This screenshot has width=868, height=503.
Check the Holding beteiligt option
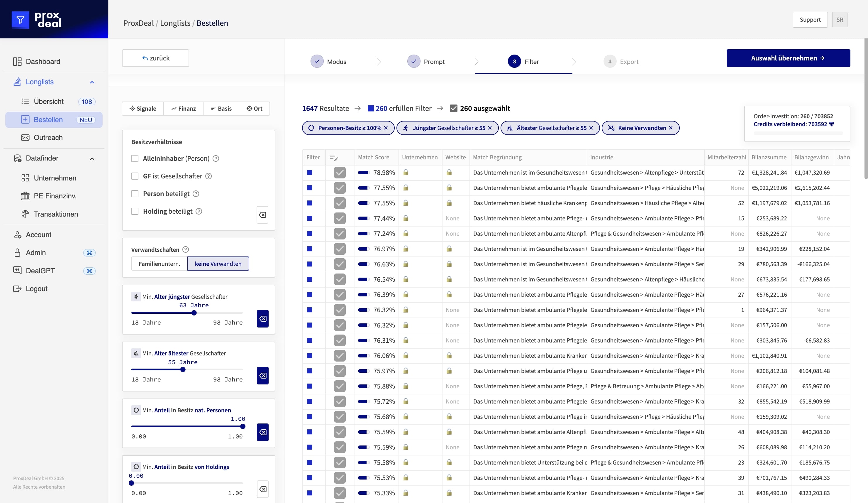pyautogui.click(x=135, y=211)
